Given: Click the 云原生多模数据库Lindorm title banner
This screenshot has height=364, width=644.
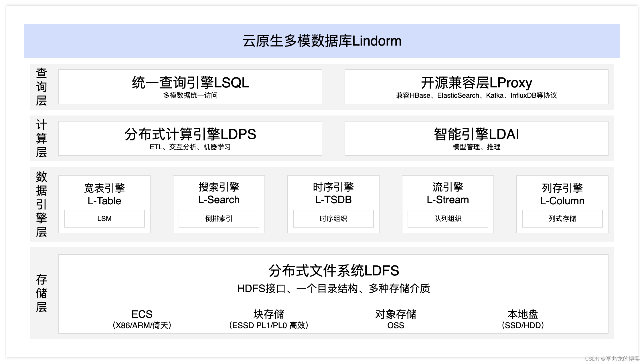Looking at the screenshot, I should [322, 41].
